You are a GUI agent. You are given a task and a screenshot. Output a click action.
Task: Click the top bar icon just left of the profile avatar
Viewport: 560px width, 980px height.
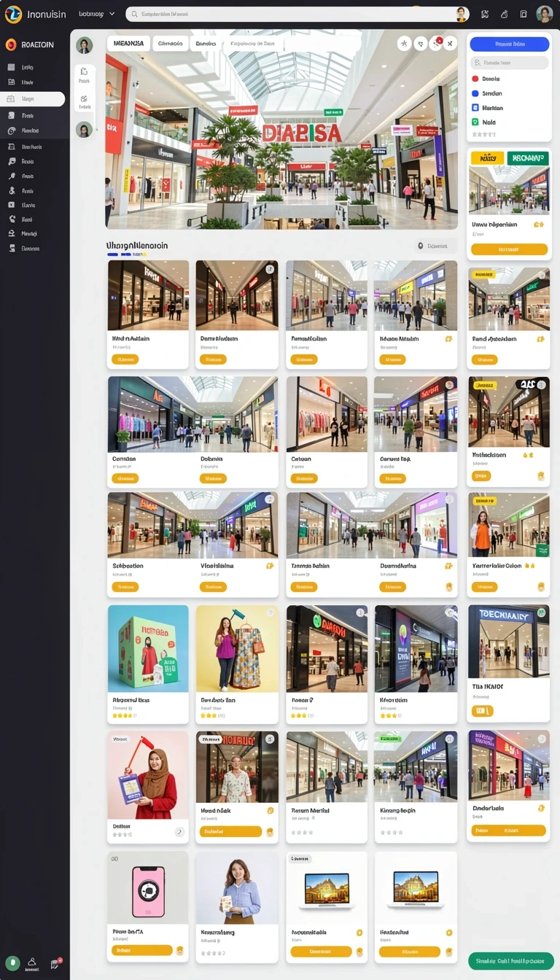(524, 14)
